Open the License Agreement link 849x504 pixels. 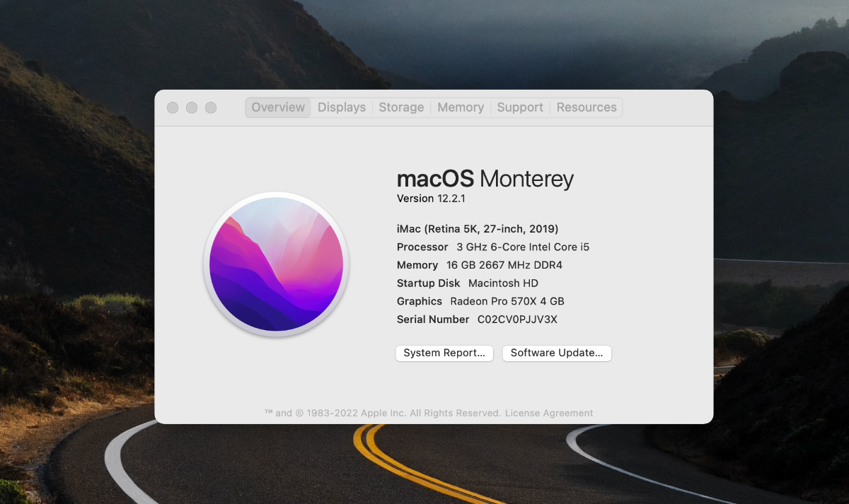click(x=549, y=413)
